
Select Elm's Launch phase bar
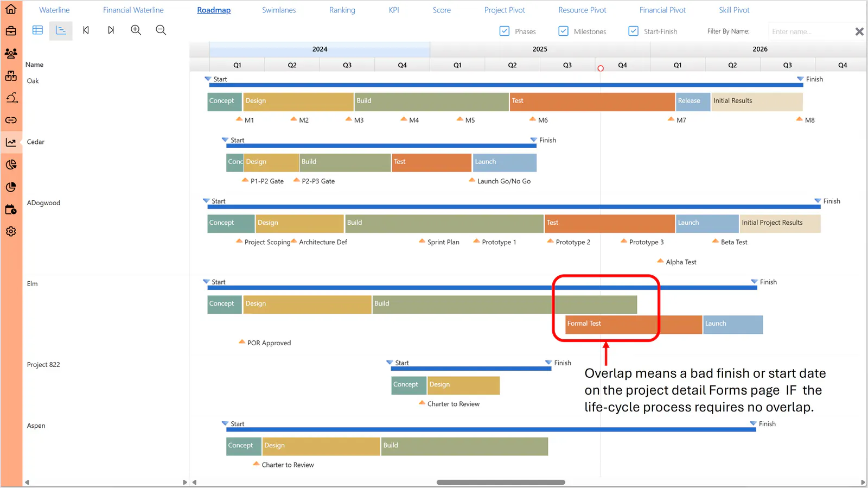(733, 324)
